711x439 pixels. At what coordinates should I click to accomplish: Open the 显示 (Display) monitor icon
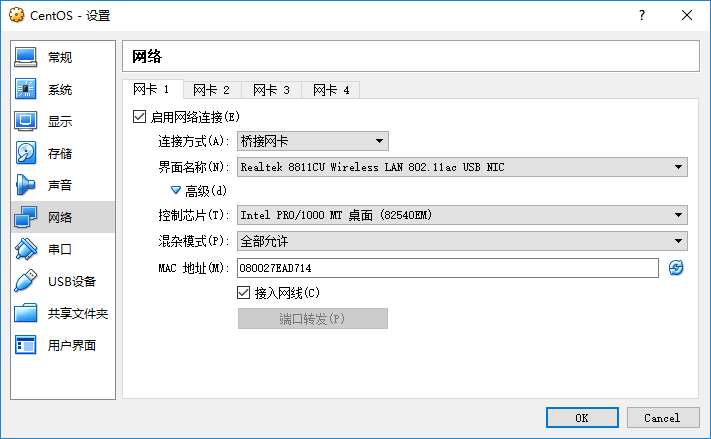[26, 121]
